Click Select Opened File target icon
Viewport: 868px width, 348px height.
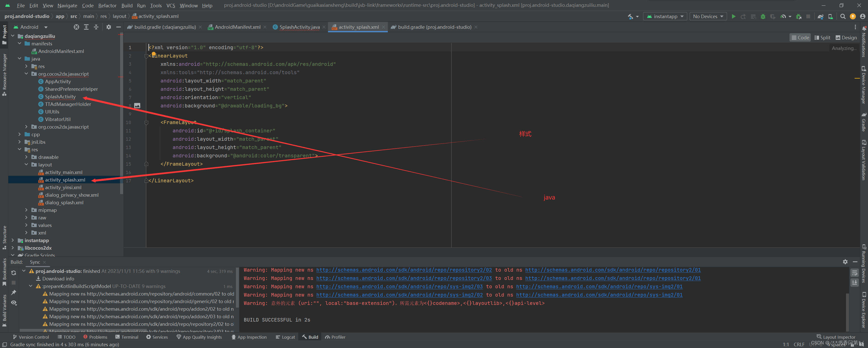click(76, 27)
